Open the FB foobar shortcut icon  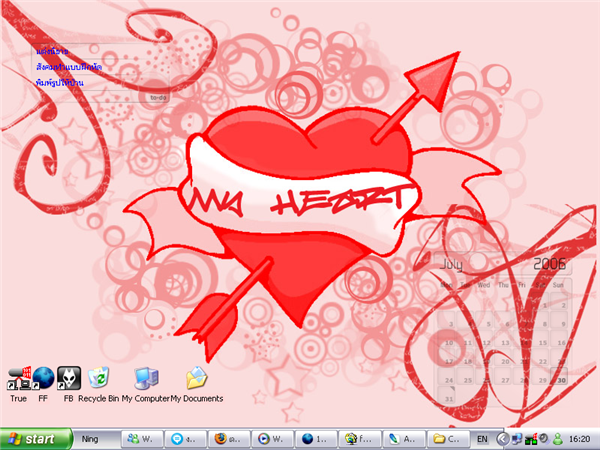tap(69, 378)
